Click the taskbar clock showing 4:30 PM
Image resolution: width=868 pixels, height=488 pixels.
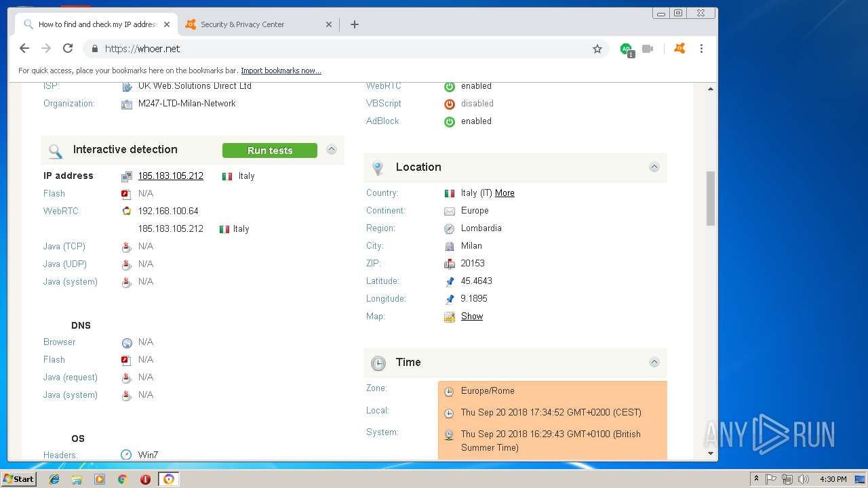833,479
